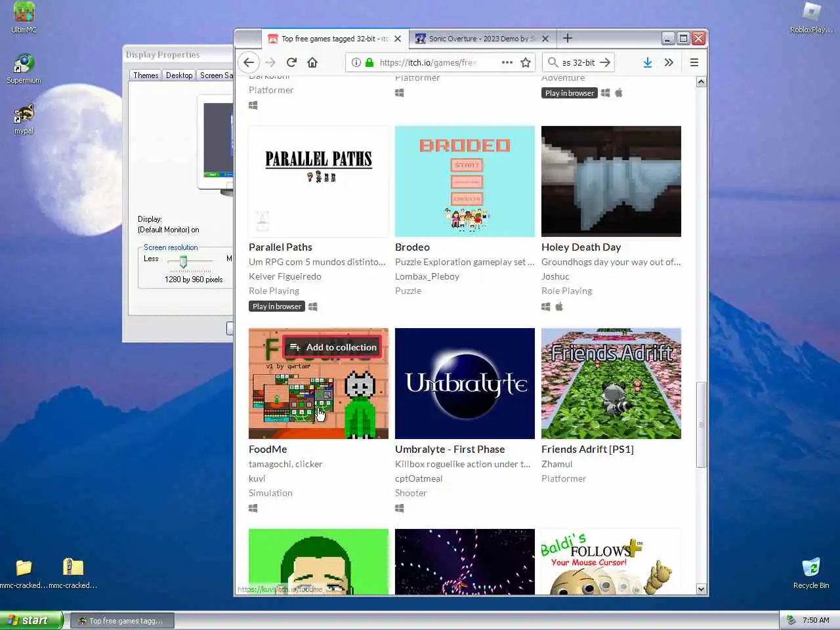The width and height of the screenshot is (840, 630).
Task: View the site lock security icon
Action: coord(369,62)
